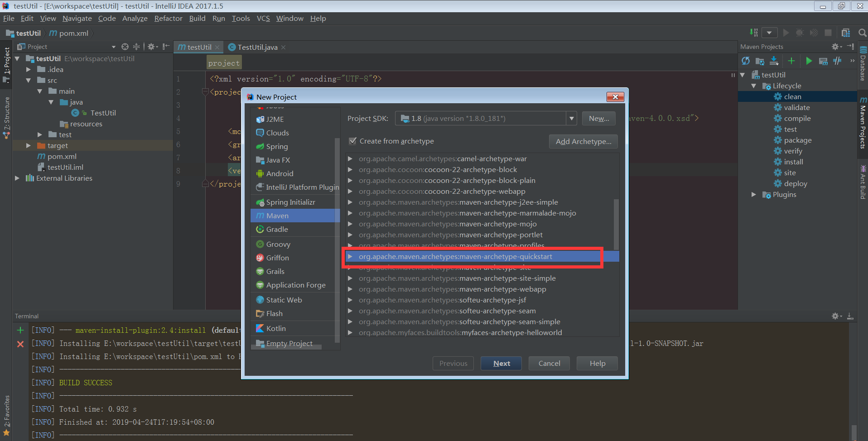Open run configuration dropdown in toolbar
The width and height of the screenshot is (868, 441).
pyautogui.click(x=769, y=33)
